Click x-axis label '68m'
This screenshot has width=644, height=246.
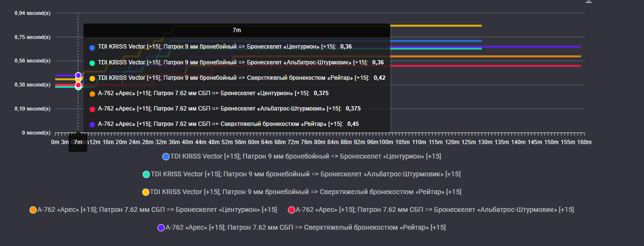(x=280, y=143)
